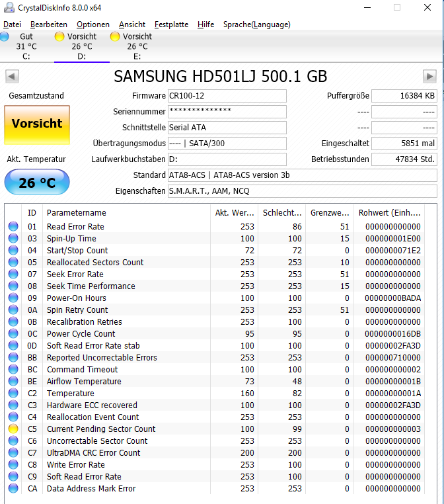The image size is (444, 504).
Task: Click the Übertragungsmodus field SATA/300
Action: coord(227,144)
